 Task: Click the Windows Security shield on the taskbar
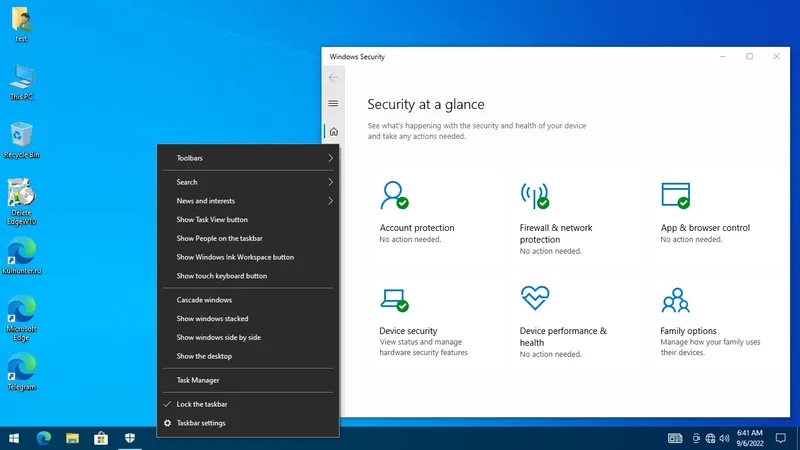click(x=130, y=438)
